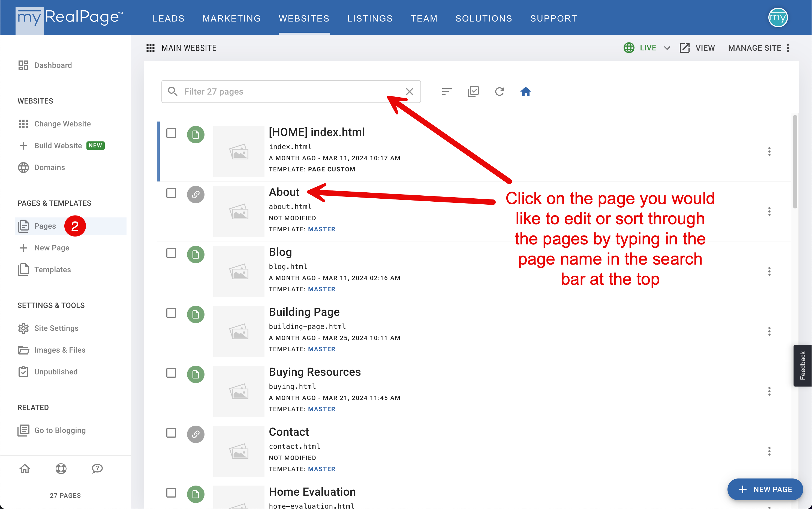
Task: Open the Feedback side tab
Action: pyautogui.click(x=802, y=366)
